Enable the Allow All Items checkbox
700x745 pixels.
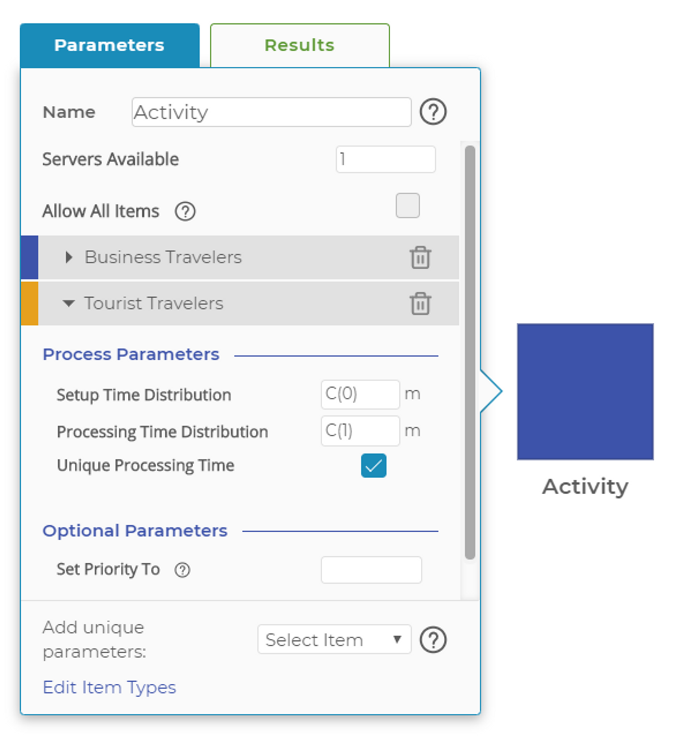pos(407,205)
